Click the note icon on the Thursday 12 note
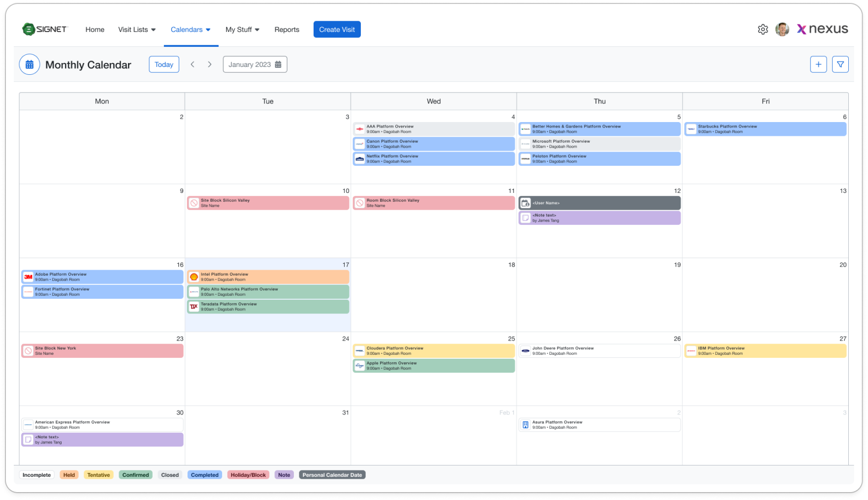The width and height of the screenshot is (868, 500). [525, 218]
